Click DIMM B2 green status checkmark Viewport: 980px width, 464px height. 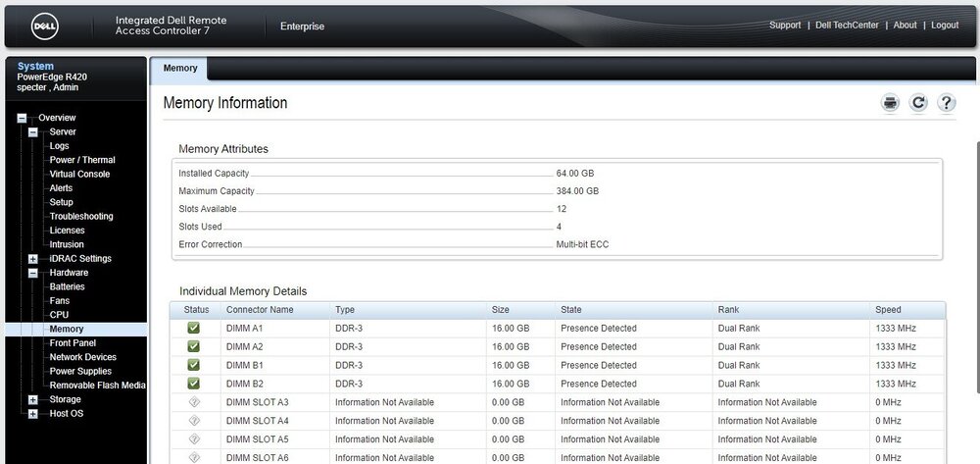[193, 384]
